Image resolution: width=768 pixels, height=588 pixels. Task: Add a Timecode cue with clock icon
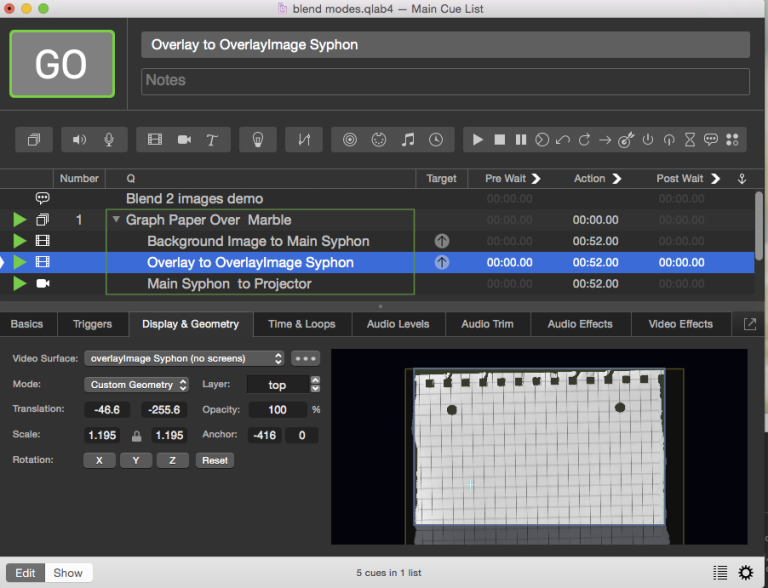point(436,140)
